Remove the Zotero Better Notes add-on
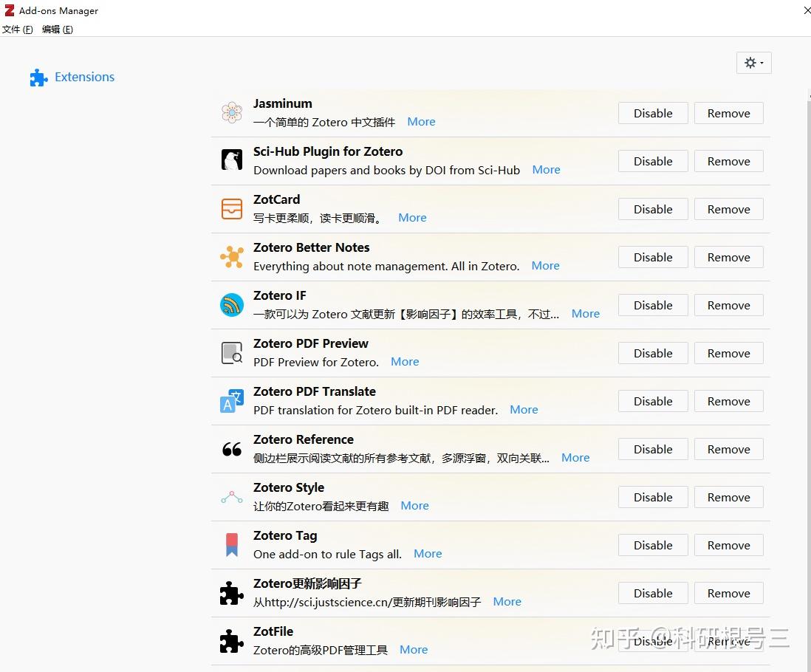This screenshot has height=672, width=811. click(x=728, y=257)
